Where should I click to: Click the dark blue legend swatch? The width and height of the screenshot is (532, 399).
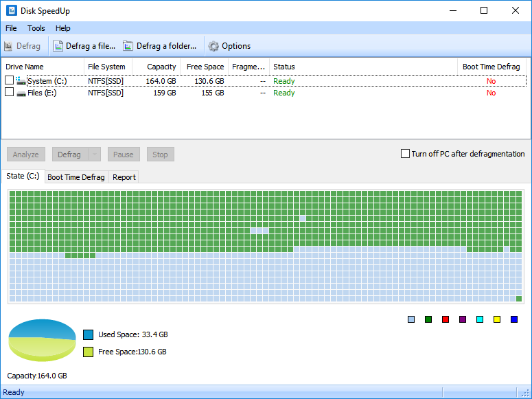514,319
